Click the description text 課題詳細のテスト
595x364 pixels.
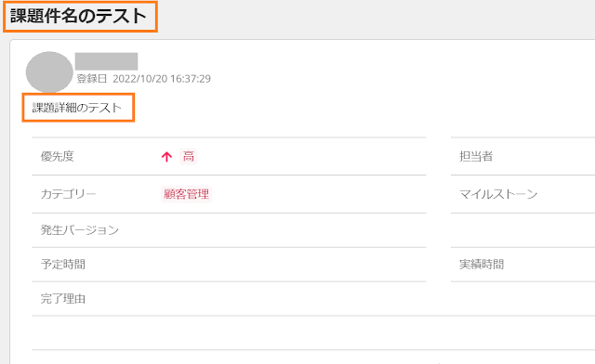click(77, 108)
